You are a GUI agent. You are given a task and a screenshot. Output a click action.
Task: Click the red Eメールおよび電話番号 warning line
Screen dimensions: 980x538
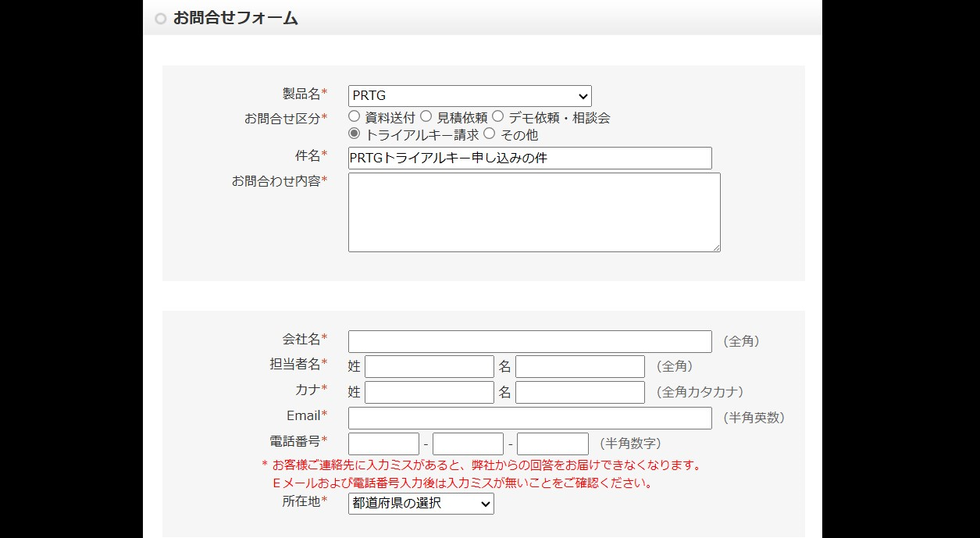point(462,483)
